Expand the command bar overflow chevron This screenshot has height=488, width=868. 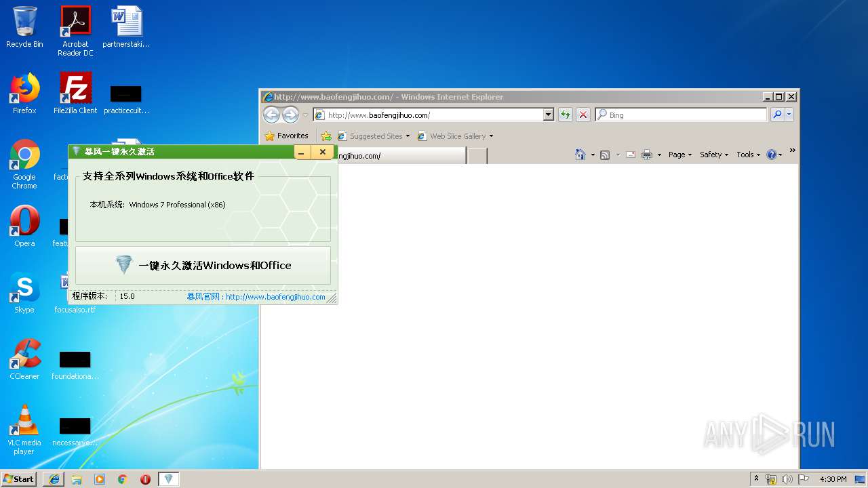(792, 150)
